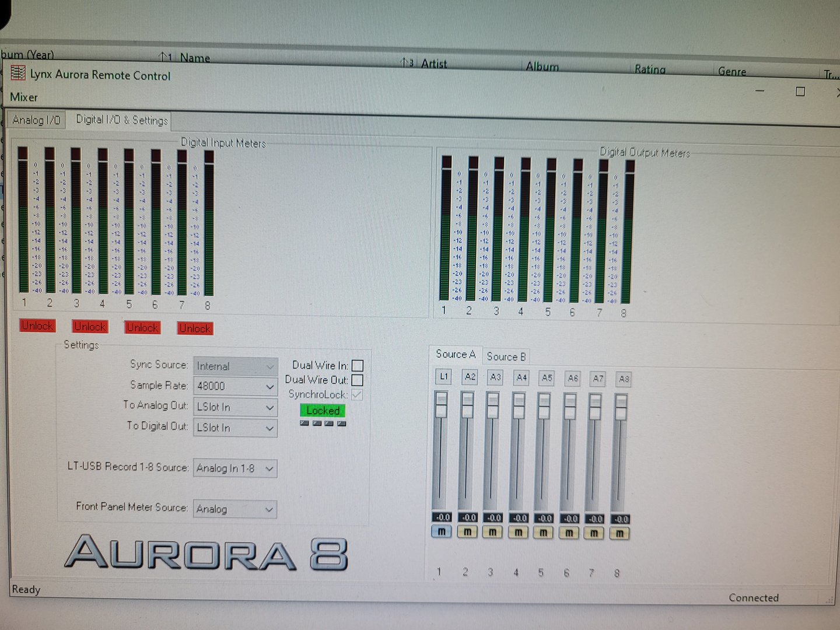Click the A8 source selector on channel 8

[623, 380]
